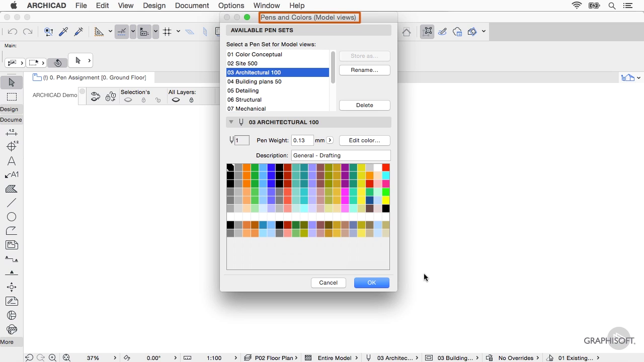Select the Marquee tool in toolbox

pos(12,97)
